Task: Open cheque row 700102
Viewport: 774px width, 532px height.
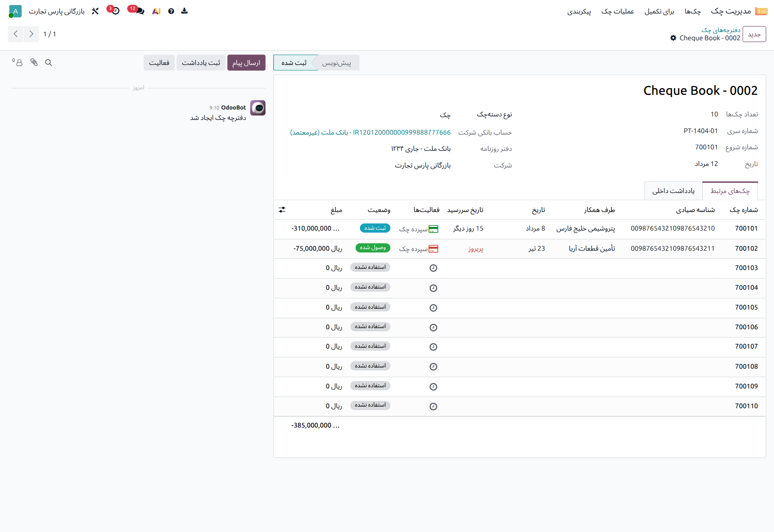Action: [519, 249]
